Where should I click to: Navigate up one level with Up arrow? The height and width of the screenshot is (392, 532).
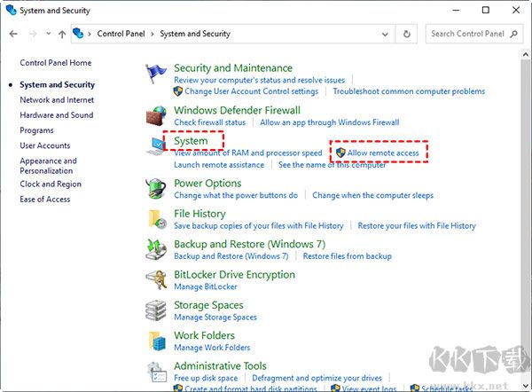[x=62, y=34]
